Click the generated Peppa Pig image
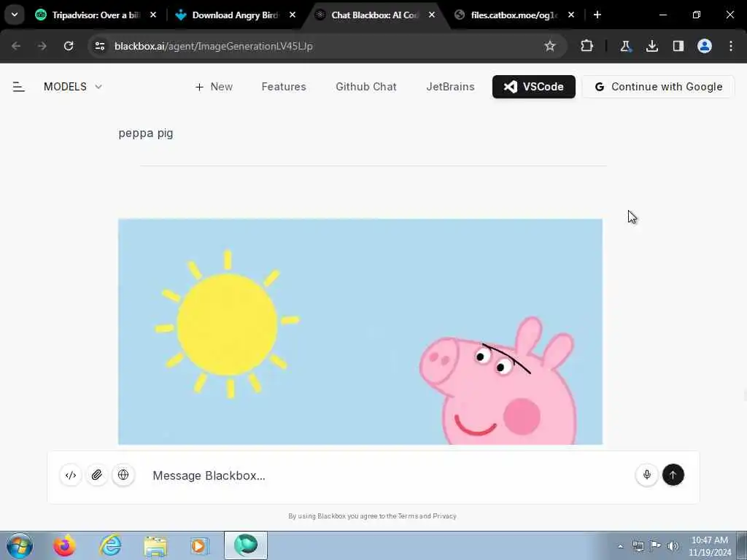The image size is (747, 560). coord(360,332)
